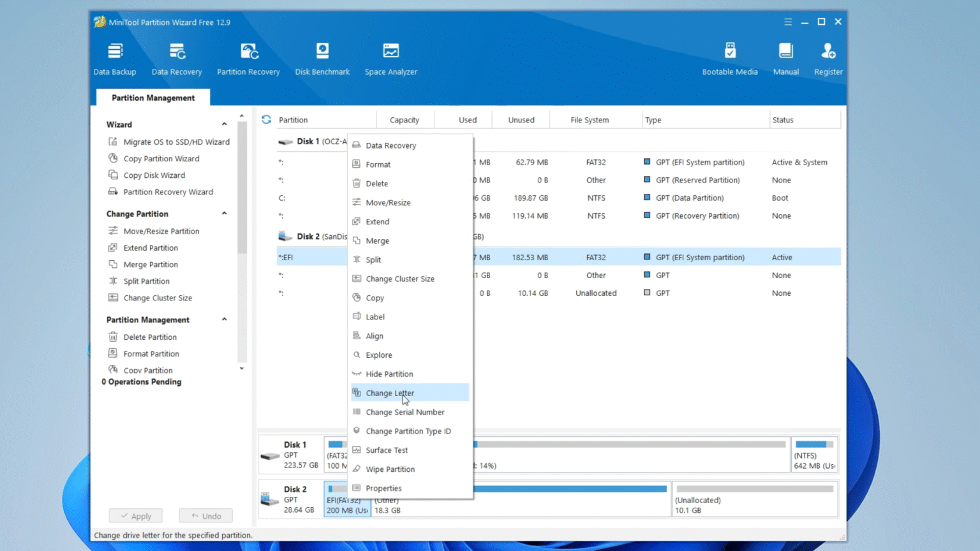Select the Unallocated 10.1 GB disk block
This screenshot has width=980, height=551.
[754, 499]
